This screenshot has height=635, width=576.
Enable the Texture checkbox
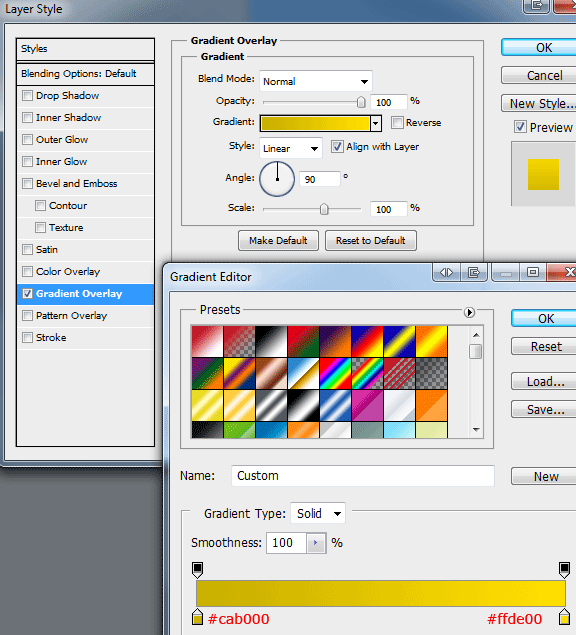(40, 228)
